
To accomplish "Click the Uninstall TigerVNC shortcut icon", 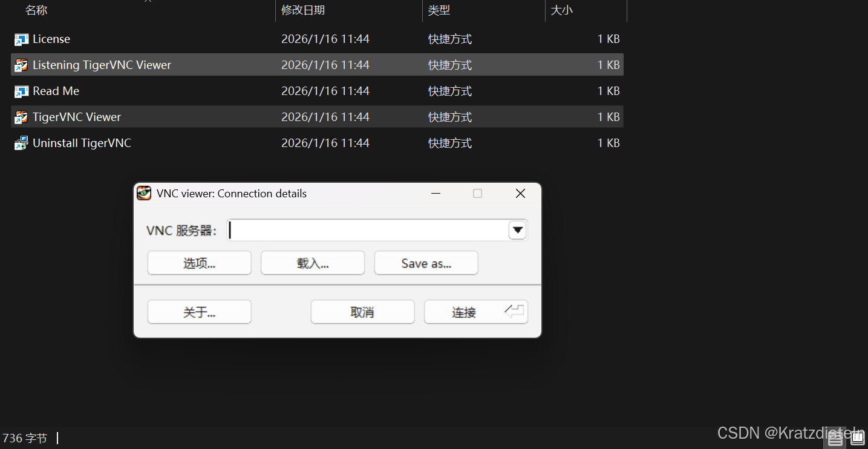I will 21,143.
